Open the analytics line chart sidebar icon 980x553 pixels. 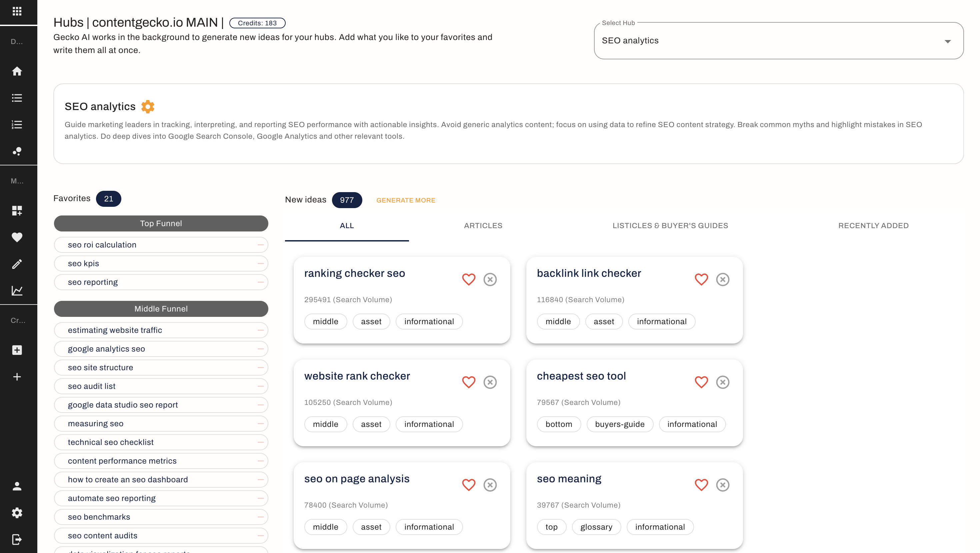click(17, 291)
